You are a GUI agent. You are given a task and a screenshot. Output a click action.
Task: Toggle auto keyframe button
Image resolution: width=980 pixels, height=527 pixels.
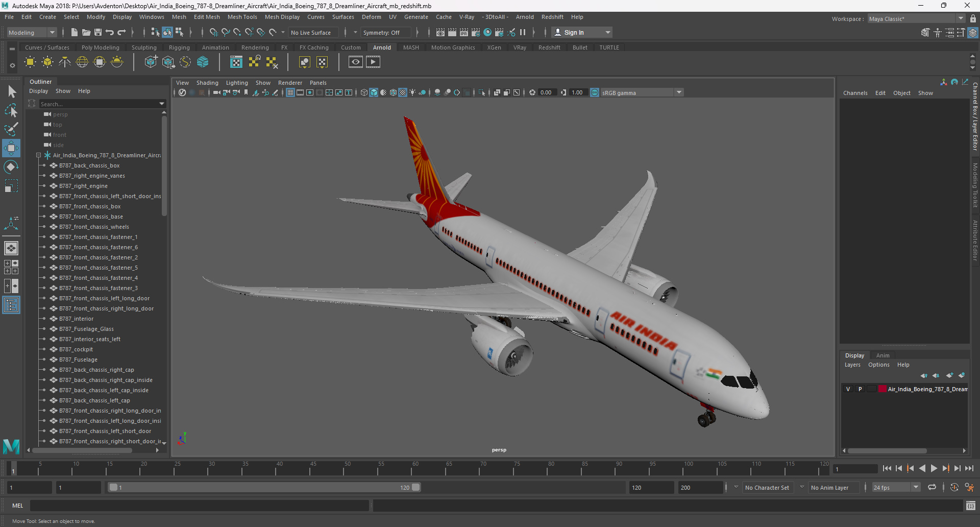click(954, 488)
